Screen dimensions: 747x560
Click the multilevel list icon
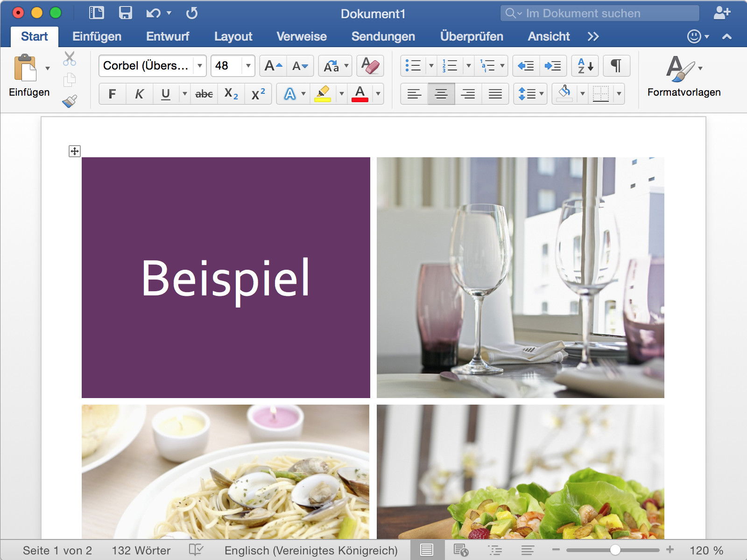point(487,66)
